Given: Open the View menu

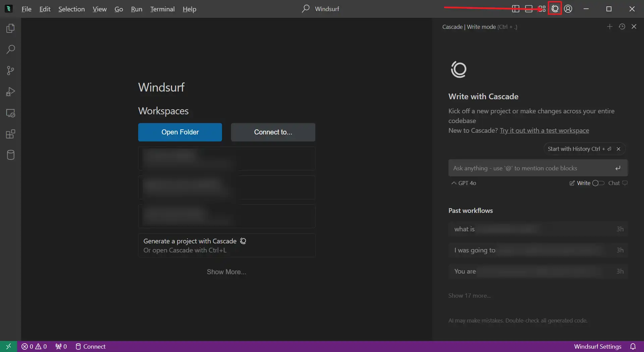Looking at the screenshot, I should pyautogui.click(x=100, y=9).
